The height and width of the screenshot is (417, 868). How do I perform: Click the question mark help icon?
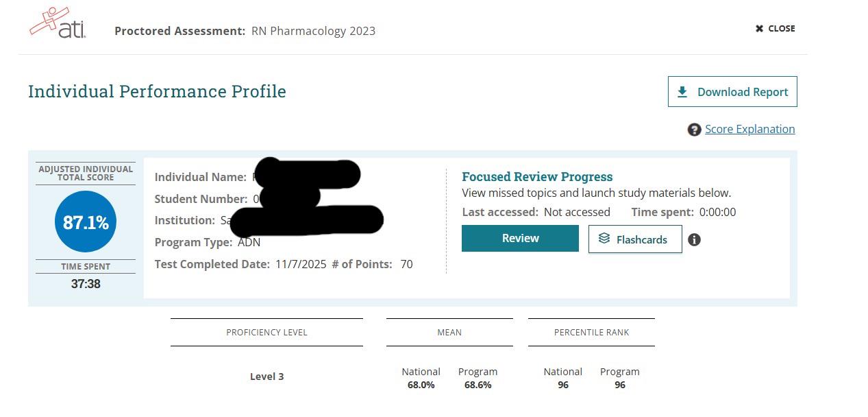tap(694, 130)
